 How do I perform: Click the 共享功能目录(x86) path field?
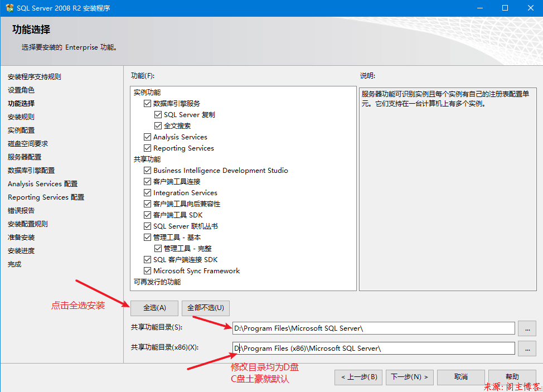[374, 349]
